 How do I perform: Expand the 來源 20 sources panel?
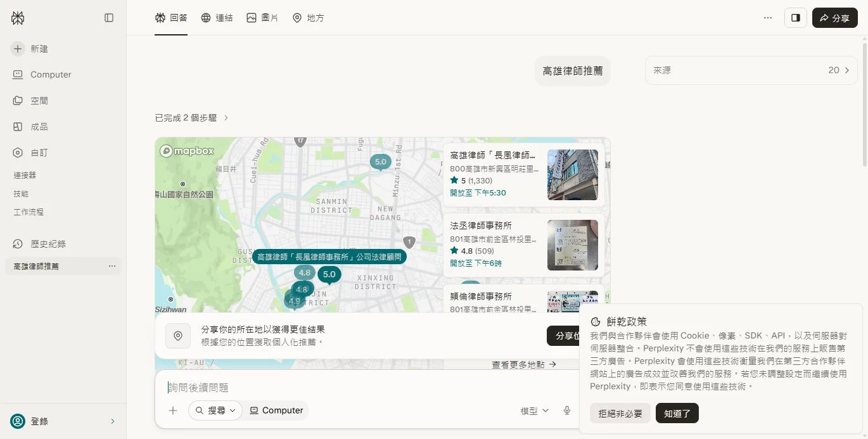pos(751,70)
